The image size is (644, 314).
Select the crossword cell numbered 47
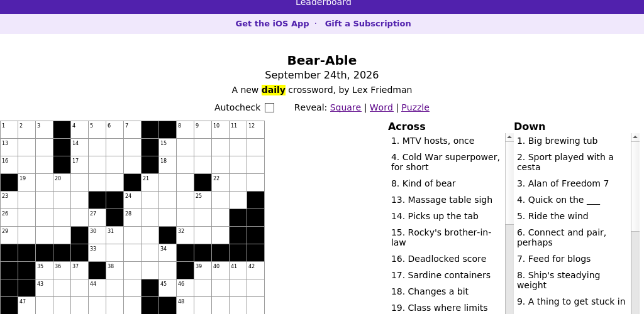click(x=26, y=305)
